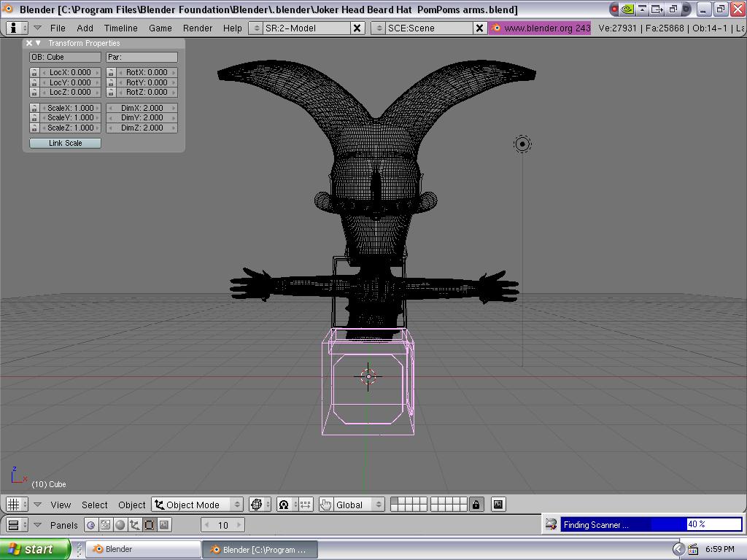Click the DimX: 2.000 number field
The width and height of the screenshot is (747, 560).
point(142,108)
